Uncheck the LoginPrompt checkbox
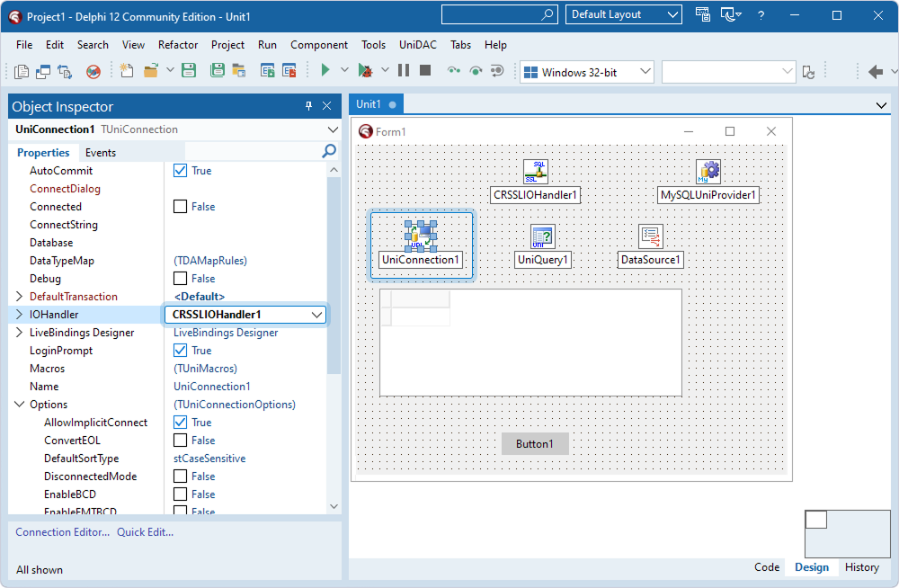 coord(180,350)
